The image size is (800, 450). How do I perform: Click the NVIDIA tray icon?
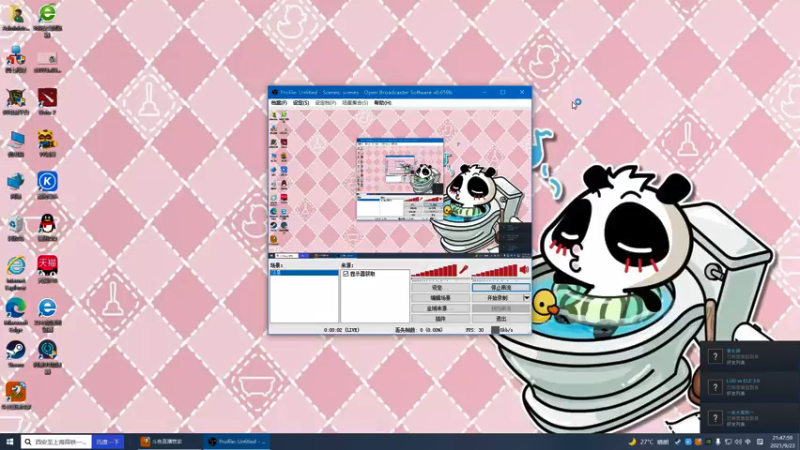708,442
